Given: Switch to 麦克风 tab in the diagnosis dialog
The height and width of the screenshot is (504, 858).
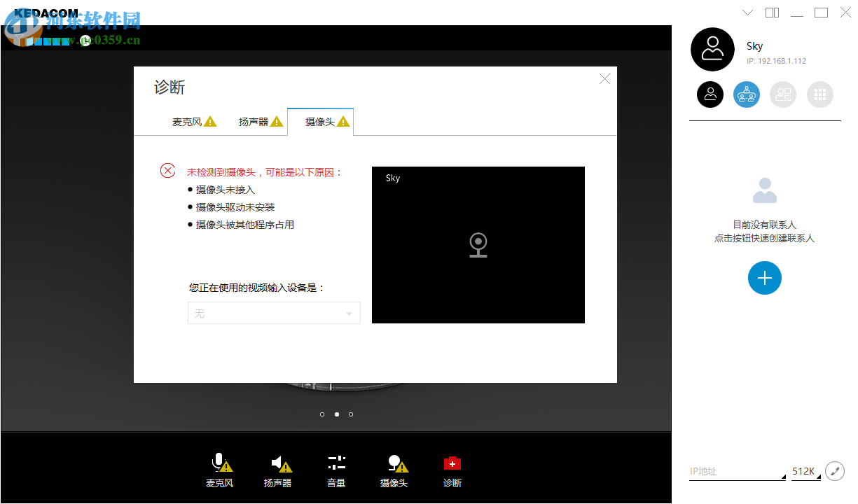Looking at the screenshot, I should (195, 122).
